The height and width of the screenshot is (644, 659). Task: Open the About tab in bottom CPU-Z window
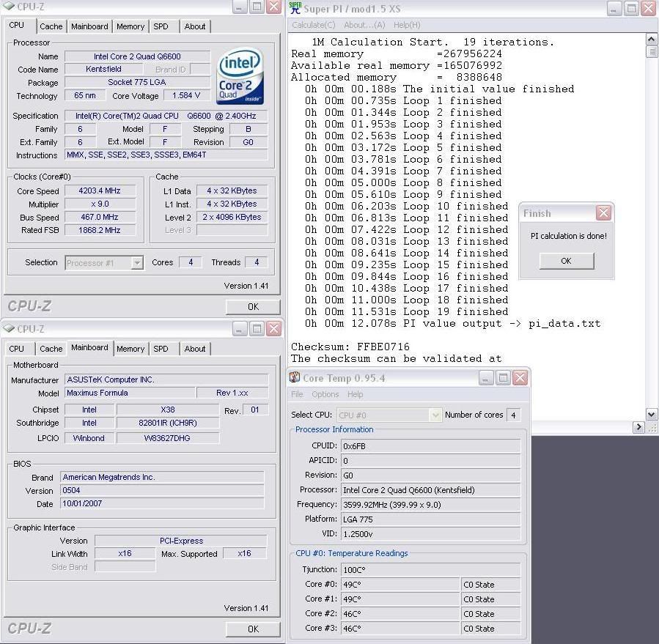click(x=195, y=349)
